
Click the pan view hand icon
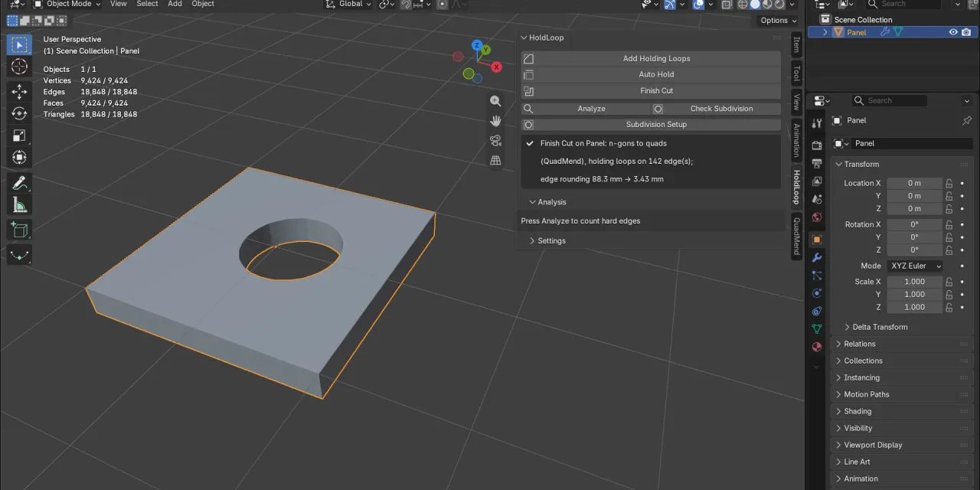496,121
